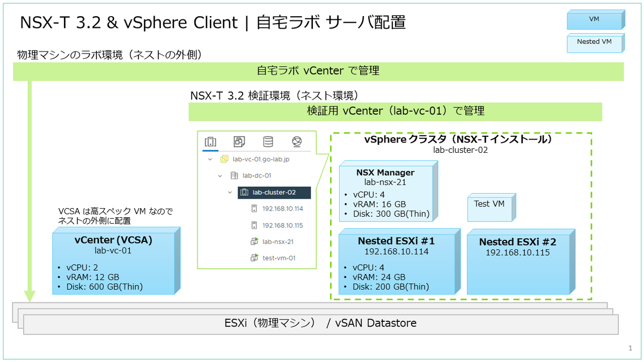Click the Nested ESXi #1 heading
This screenshot has height=362, width=644.
396,241
